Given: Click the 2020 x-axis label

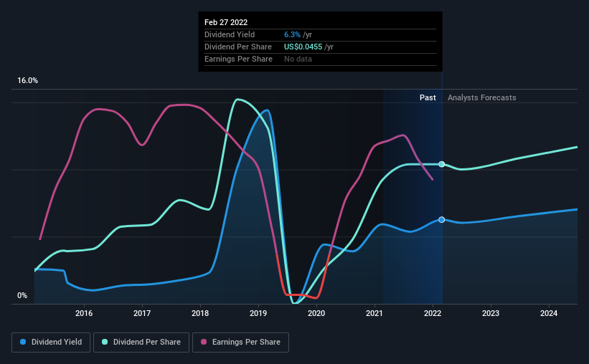Looking at the screenshot, I should point(316,313).
